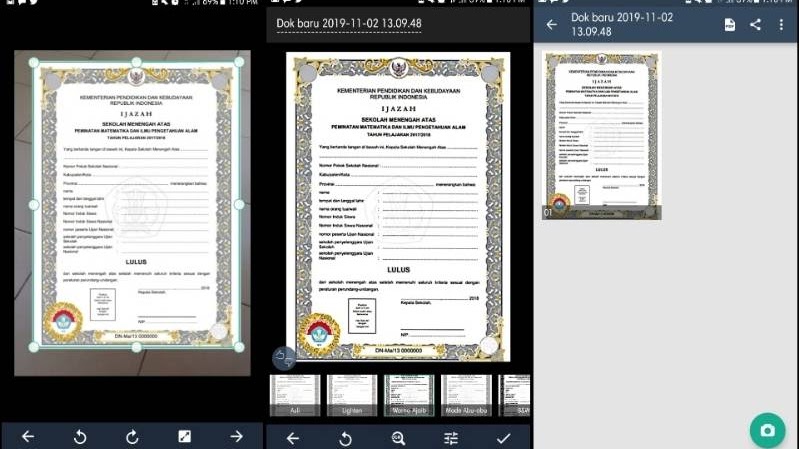The width and height of the screenshot is (799, 449).
Task: Toggle full-page crop selection icon
Action: (184, 436)
